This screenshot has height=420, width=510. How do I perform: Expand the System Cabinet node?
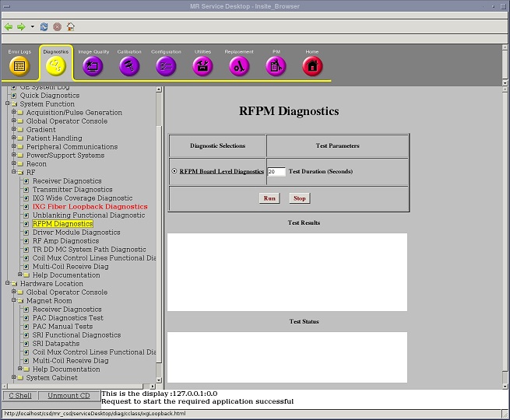pos(14,378)
